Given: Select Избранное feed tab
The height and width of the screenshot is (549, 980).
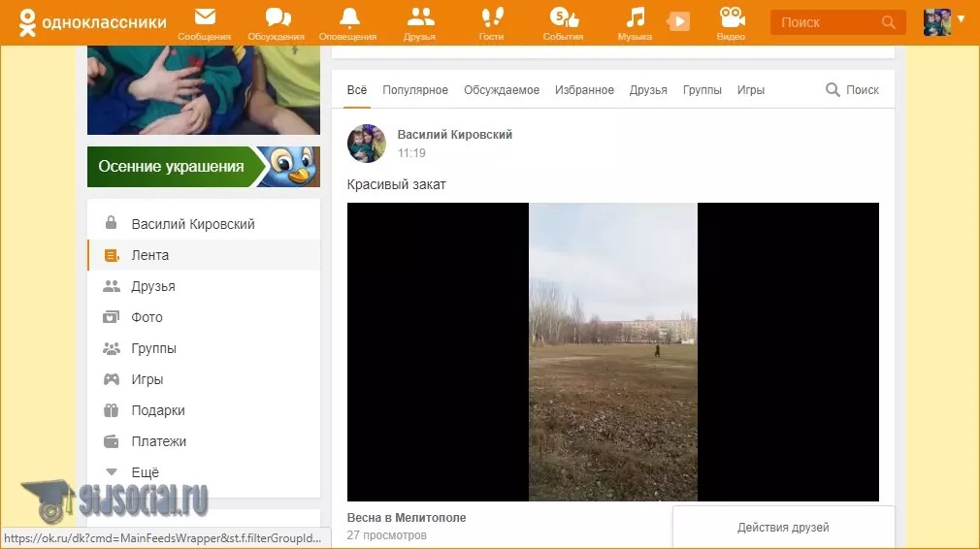Looking at the screenshot, I should (x=584, y=90).
